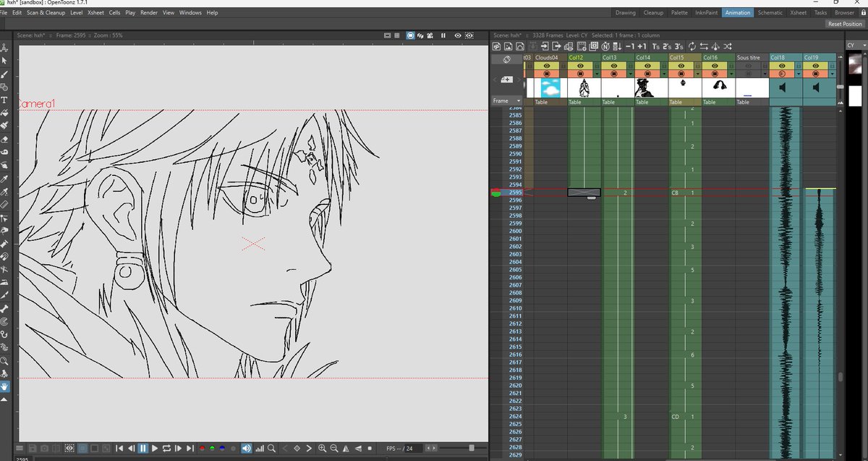Viewport: 868px width, 461px height.
Task: Toggle Col16 camstand visibility toggle
Action: coord(715,73)
